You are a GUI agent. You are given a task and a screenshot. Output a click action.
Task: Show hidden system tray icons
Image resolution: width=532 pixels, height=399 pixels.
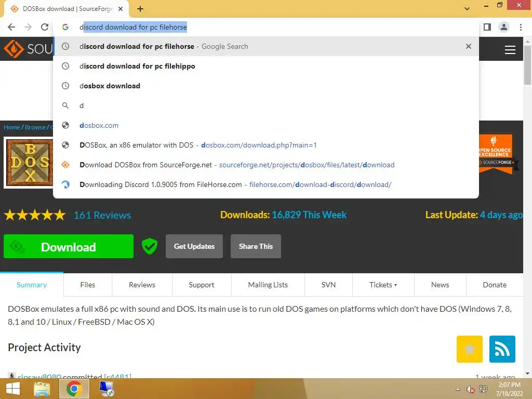(458, 389)
